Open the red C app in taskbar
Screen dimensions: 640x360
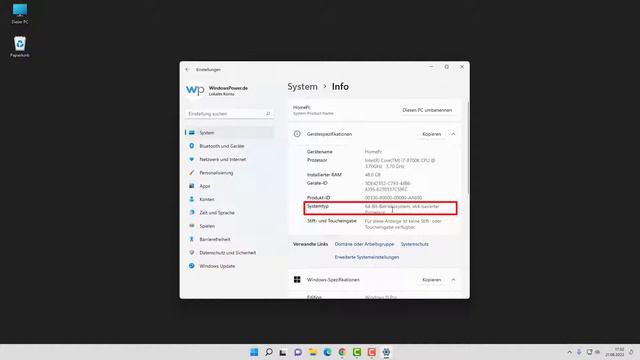tap(371, 352)
